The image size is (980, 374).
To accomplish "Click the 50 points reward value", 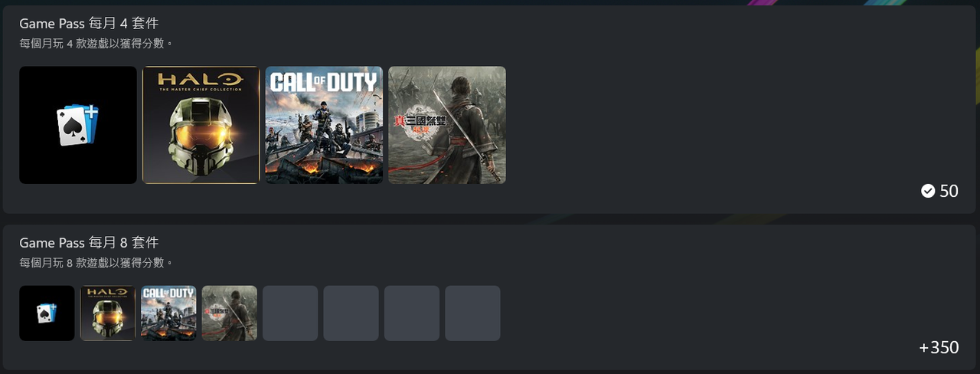I will click(949, 191).
